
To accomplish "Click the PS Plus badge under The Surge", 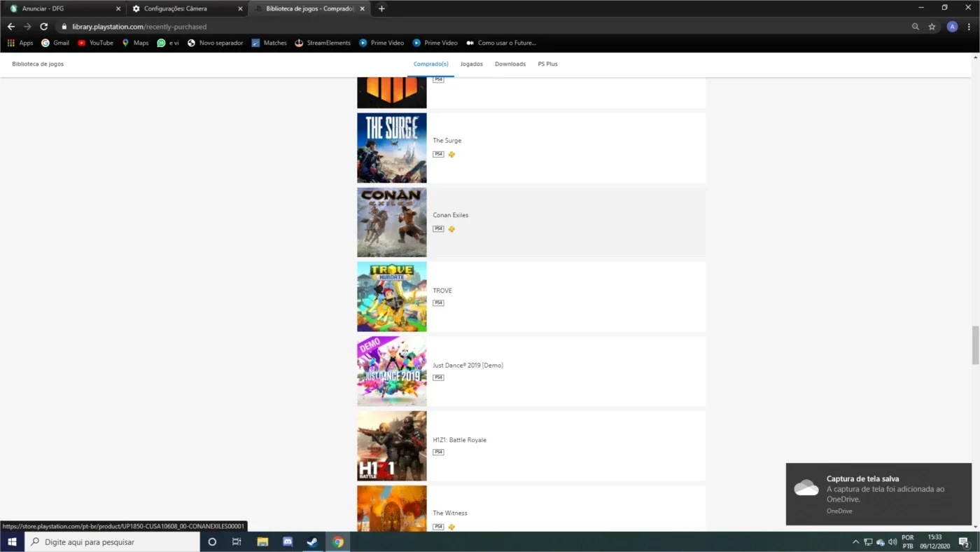I will pos(451,154).
